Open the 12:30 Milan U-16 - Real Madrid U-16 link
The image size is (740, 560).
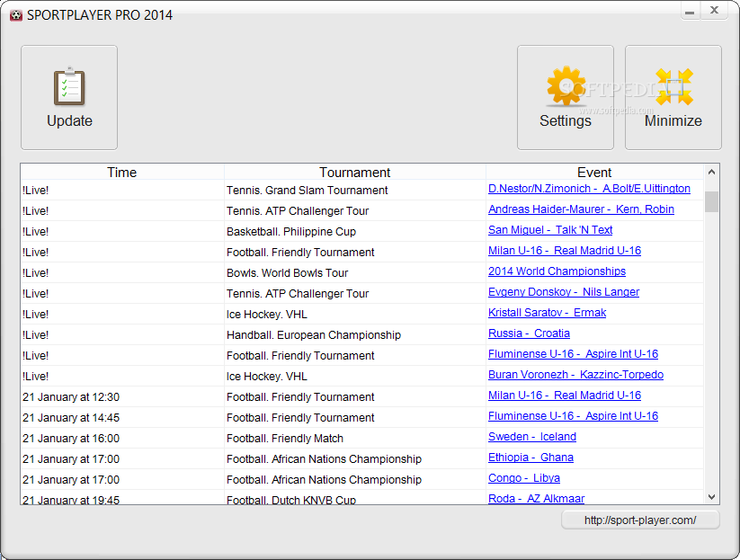click(x=565, y=396)
